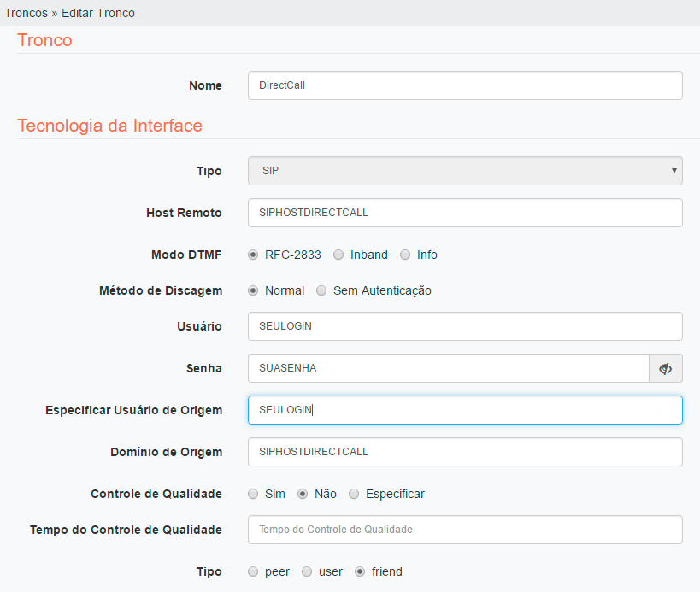The image size is (700, 592).
Task: Set trunk type to user
Action: [307, 571]
